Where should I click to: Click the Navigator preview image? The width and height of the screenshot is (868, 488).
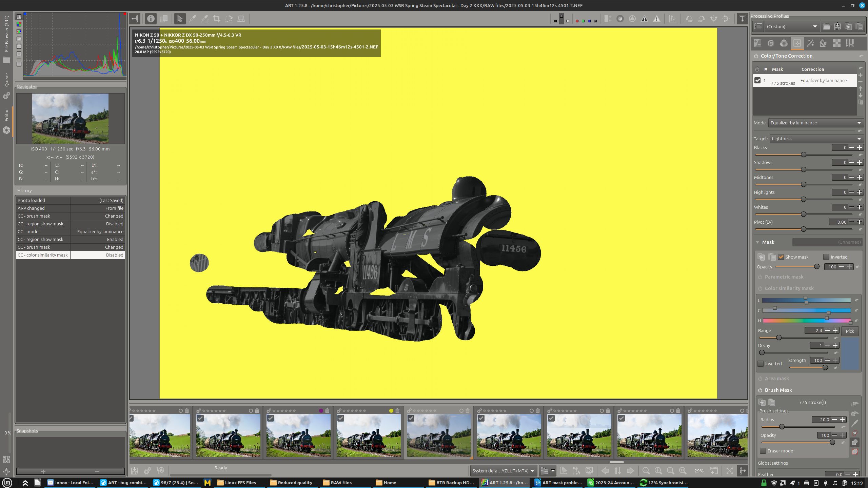click(x=71, y=119)
